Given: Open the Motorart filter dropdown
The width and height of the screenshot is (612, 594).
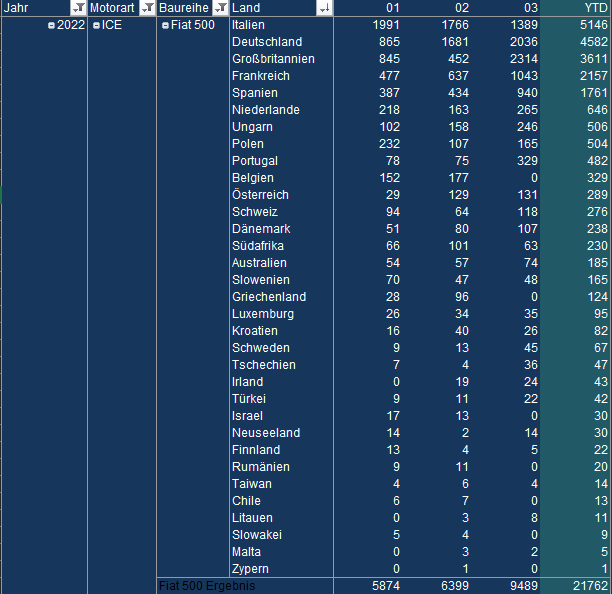Looking at the screenshot, I should (147, 8).
